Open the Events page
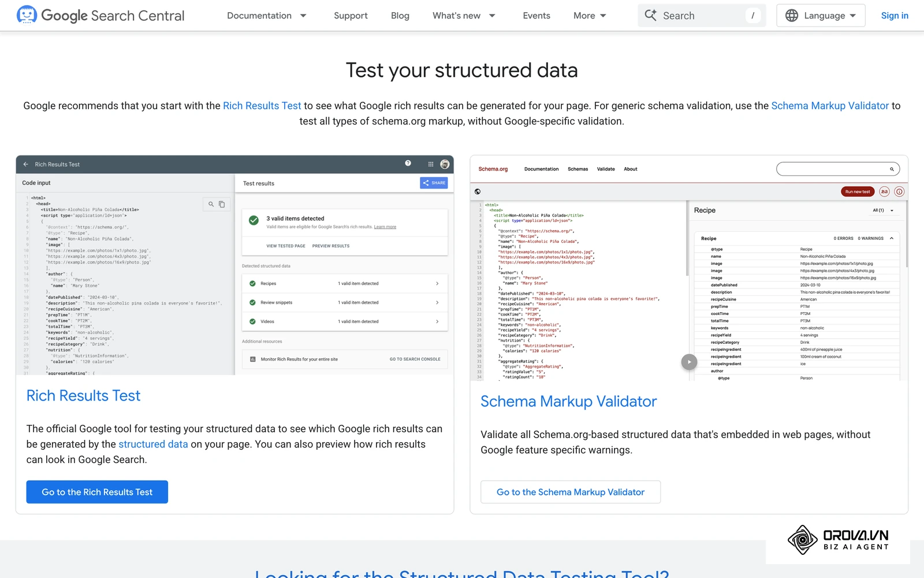The width and height of the screenshot is (924, 578). point(536,16)
